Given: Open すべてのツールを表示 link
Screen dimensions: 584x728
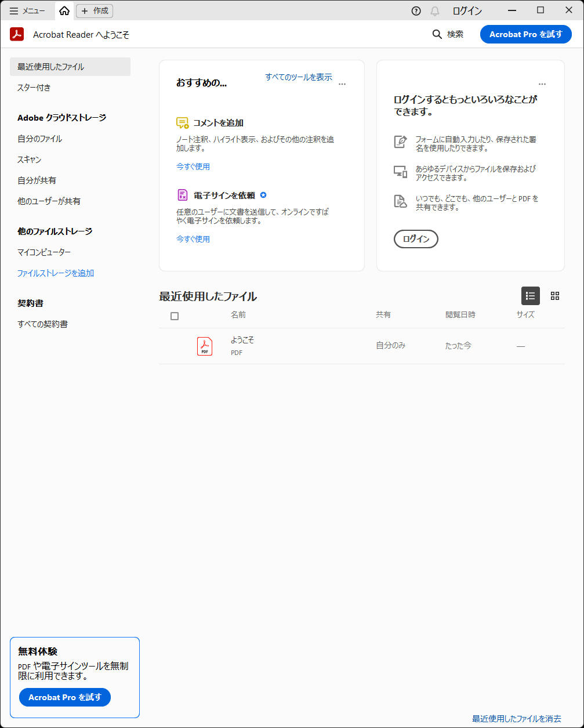Looking at the screenshot, I should [x=299, y=77].
